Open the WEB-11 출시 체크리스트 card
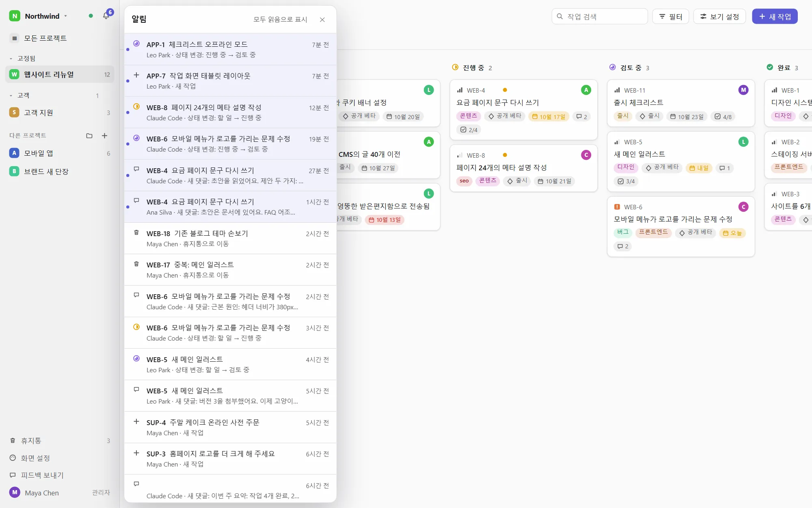This screenshot has height=508, width=812. click(681, 103)
